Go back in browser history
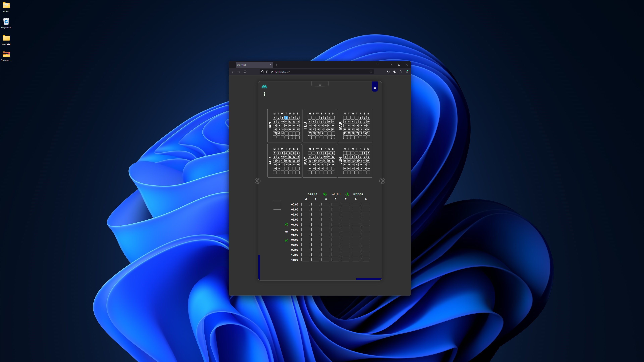 point(233,72)
